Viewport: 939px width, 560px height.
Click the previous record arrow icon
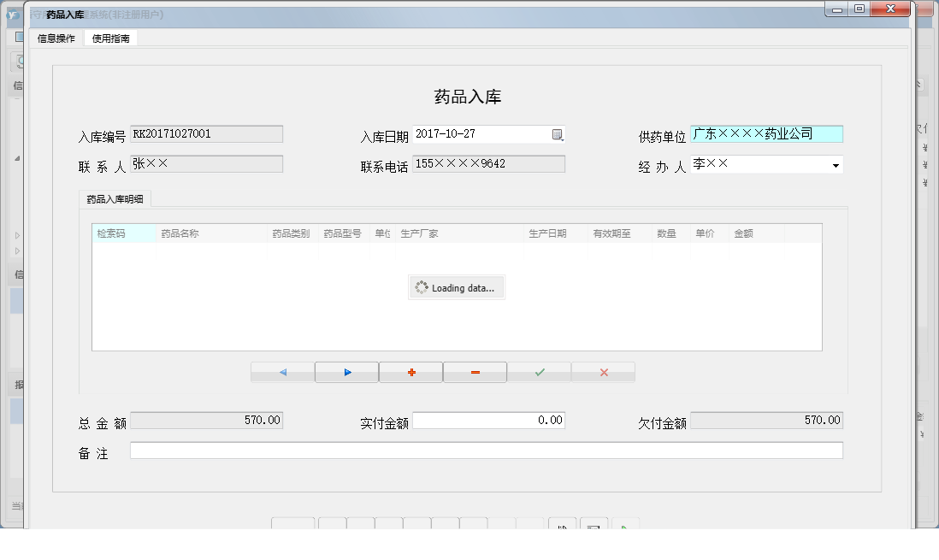point(282,371)
